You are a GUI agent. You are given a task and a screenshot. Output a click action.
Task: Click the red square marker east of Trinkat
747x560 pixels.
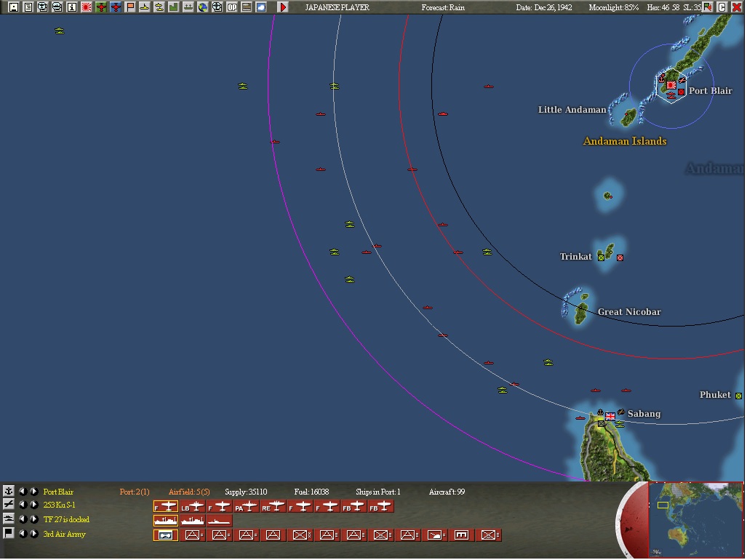click(620, 257)
